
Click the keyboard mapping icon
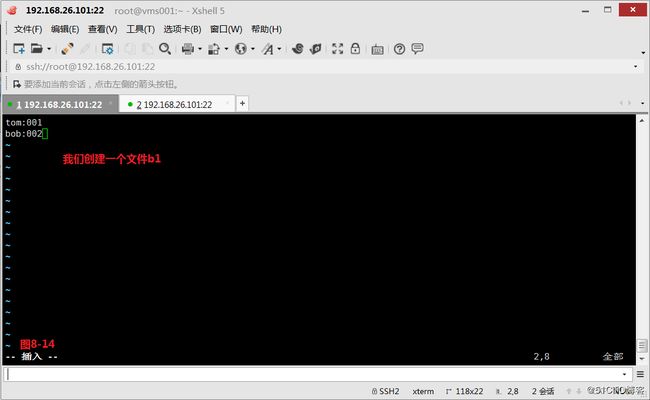[377, 50]
